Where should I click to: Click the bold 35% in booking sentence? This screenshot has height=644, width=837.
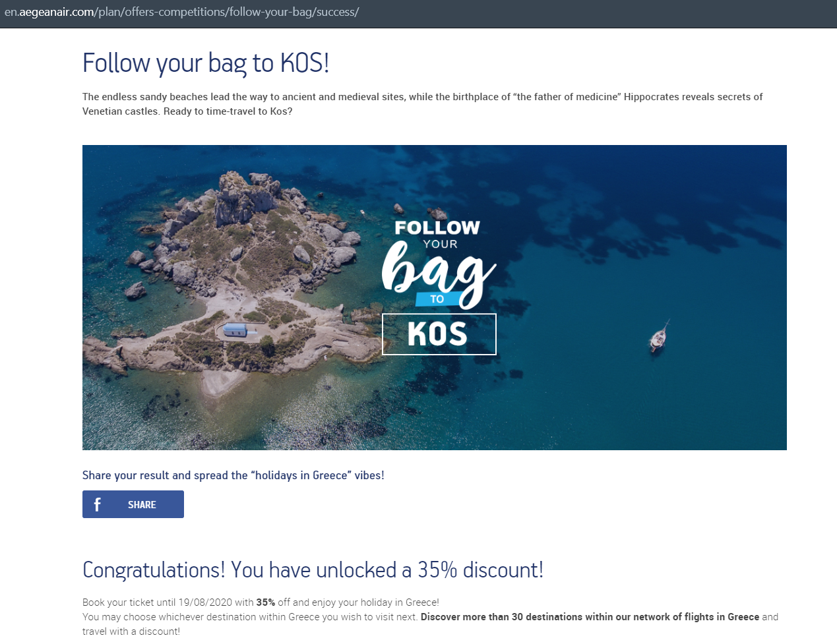point(266,602)
